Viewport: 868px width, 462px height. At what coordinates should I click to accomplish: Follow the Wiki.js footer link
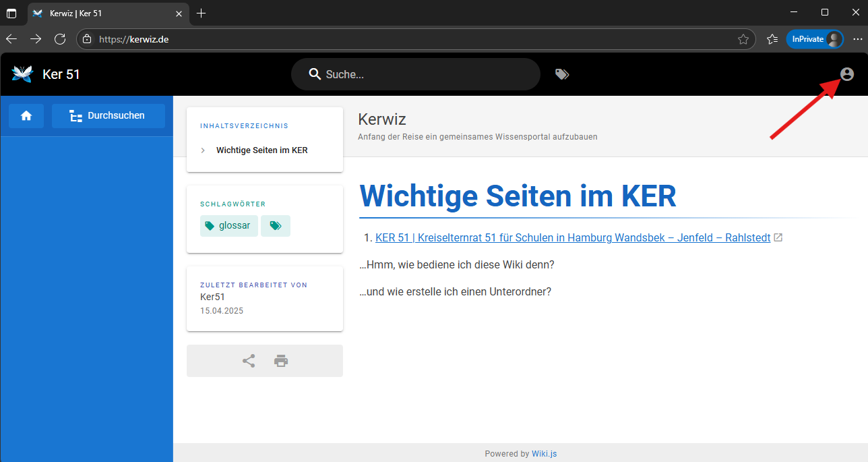pyautogui.click(x=544, y=454)
